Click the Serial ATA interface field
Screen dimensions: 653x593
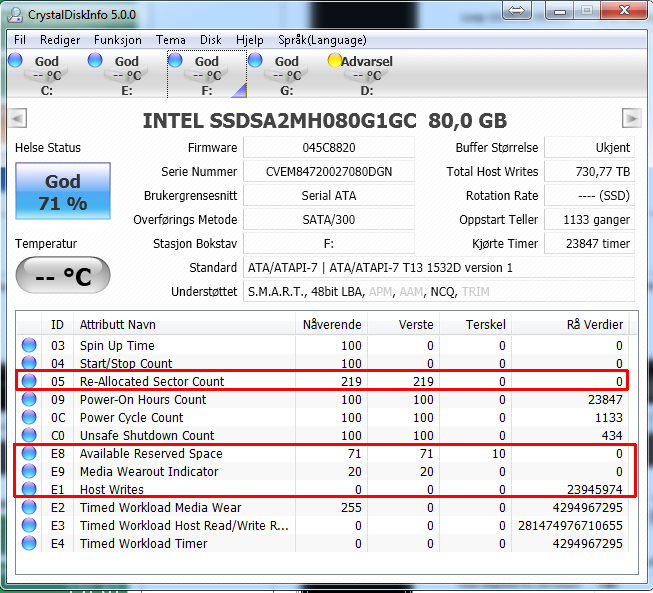click(x=329, y=196)
